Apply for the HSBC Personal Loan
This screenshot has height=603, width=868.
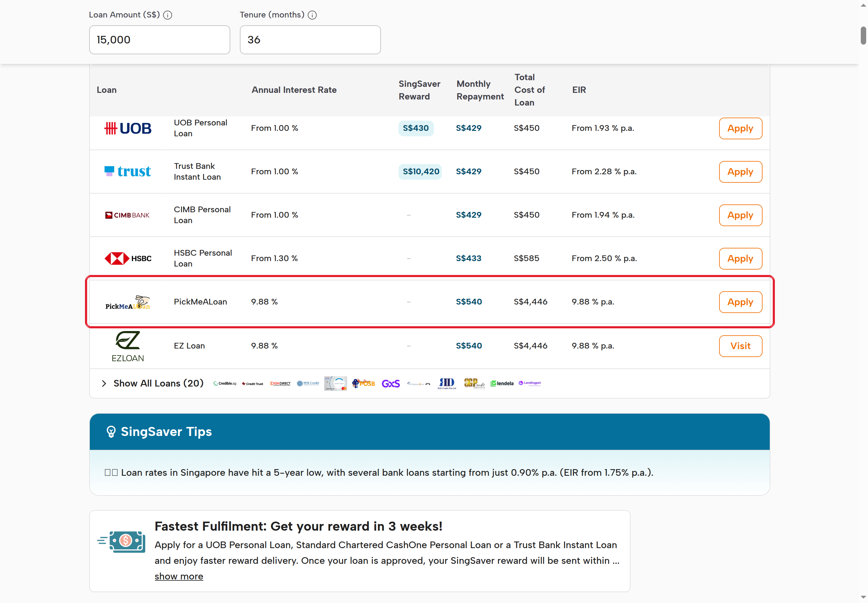(740, 259)
